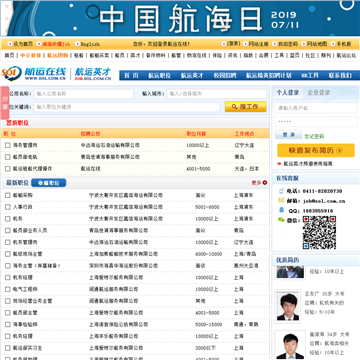Open 航运论坛 in the top site menu
Image resolution: width=360 pixels, height=360 pixels.
click(346, 55)
